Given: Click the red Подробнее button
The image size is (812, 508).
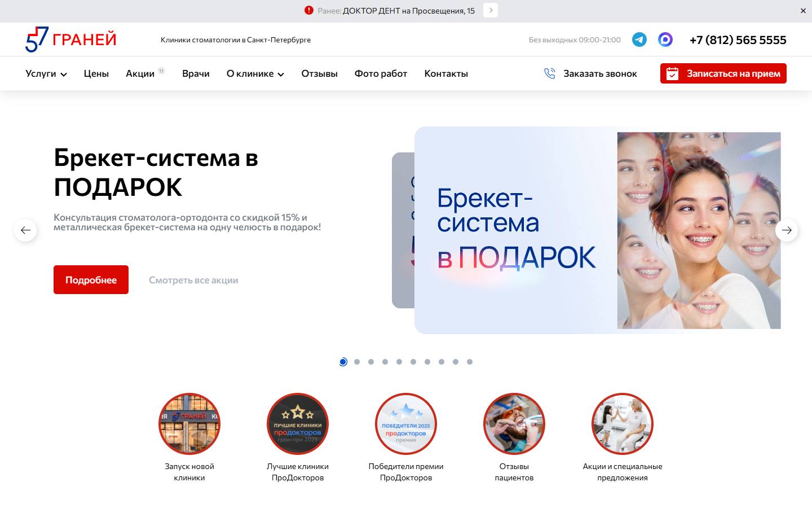Looking at the screenshot, I should 91,279.
